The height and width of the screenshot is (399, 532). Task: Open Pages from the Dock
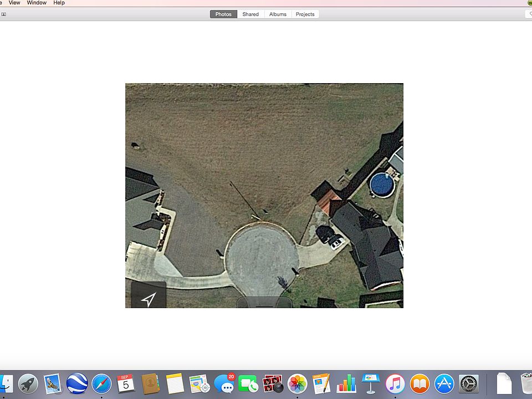coord(321,383)
